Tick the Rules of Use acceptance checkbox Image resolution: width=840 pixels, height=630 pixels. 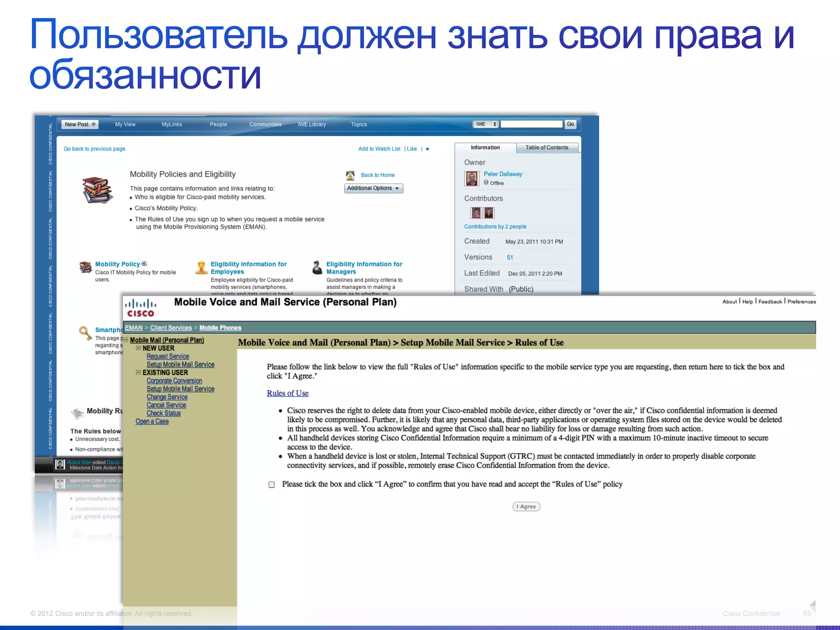[272, 485]
